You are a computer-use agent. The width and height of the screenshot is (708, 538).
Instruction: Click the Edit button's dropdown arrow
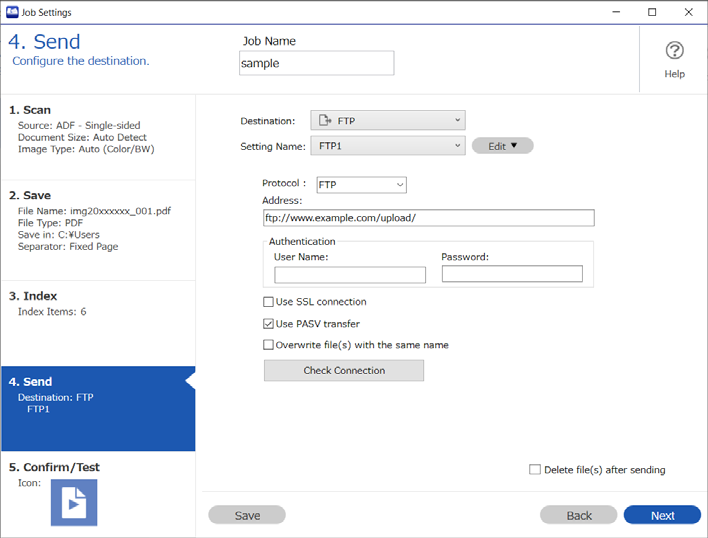(x=513, y=146)
